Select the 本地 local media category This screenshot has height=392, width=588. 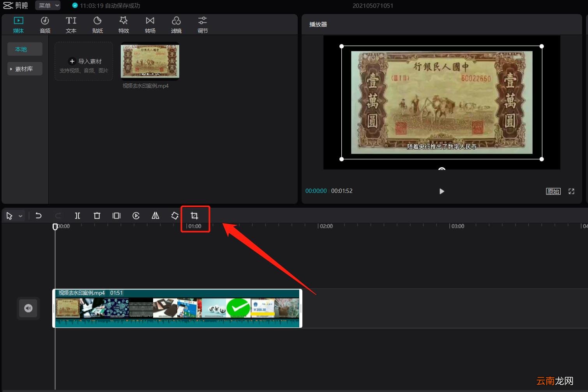tap(25, 49)
